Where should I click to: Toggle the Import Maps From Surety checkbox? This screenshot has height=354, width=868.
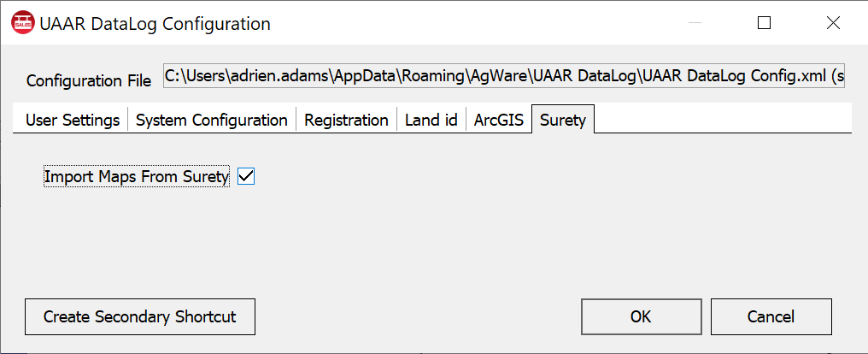(x=246, y=177)
